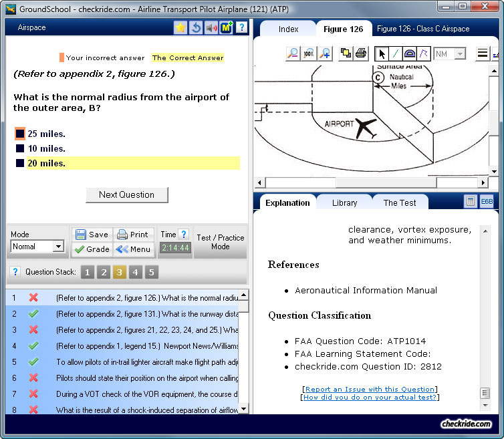Mark question as favorite with star icon
The image size is (504, 439).
[x=180, y=27]
